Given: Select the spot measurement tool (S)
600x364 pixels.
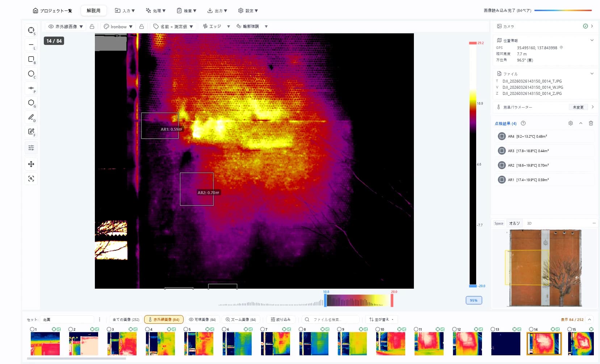Looking at the screenshot, I should pos(31,30).
